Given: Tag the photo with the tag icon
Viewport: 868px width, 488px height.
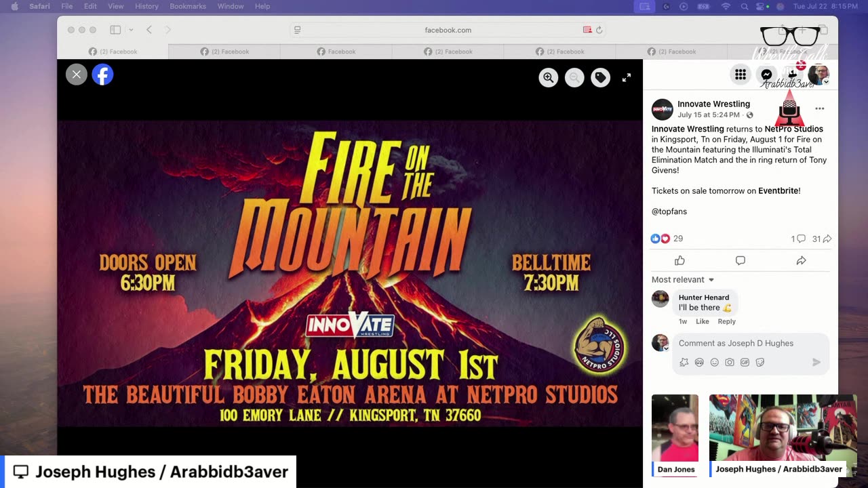Looking at the screenshot, I should click(x=600, y=78).
